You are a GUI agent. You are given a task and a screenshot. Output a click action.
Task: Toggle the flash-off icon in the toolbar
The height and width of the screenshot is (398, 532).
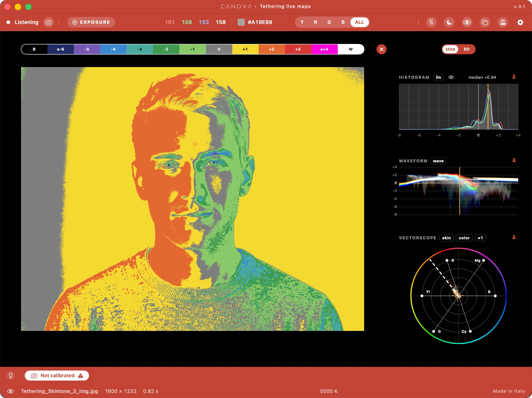click(431, 22)
